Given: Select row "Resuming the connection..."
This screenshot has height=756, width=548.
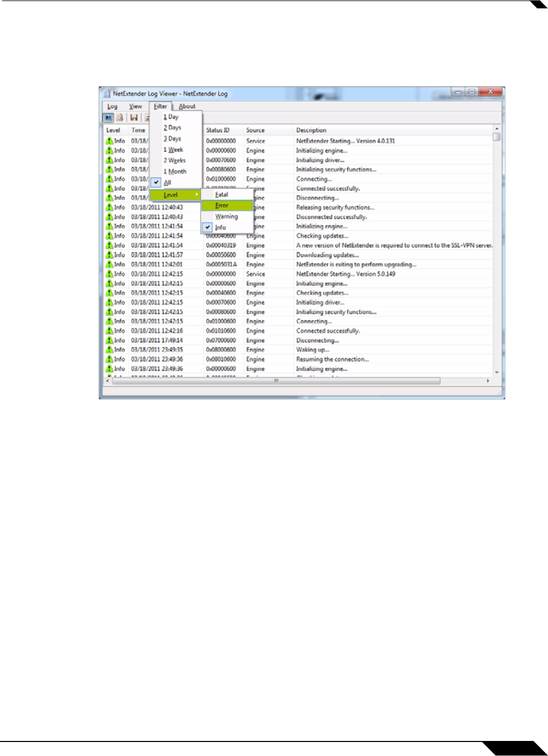Looking at the screenshot, I should (x=298, y=359).
